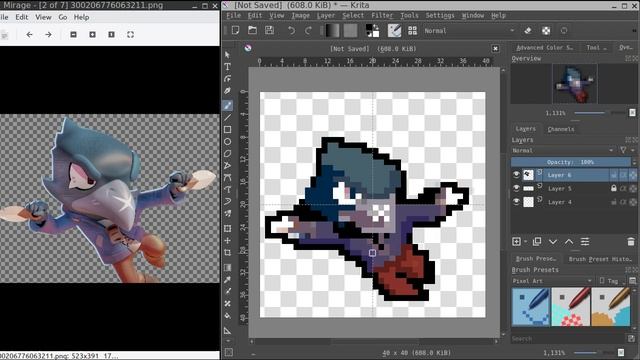Open foreground/background color swatch
This screenshot has width=640, height=360.
[x=372, y=31]
